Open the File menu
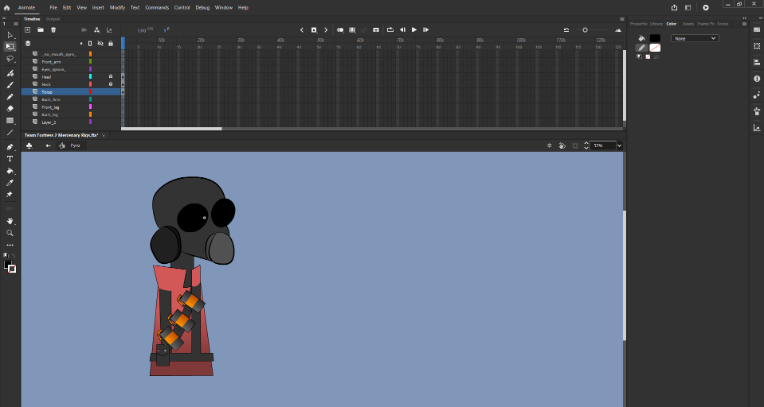 pyautogui.click(x=53, y=7)
